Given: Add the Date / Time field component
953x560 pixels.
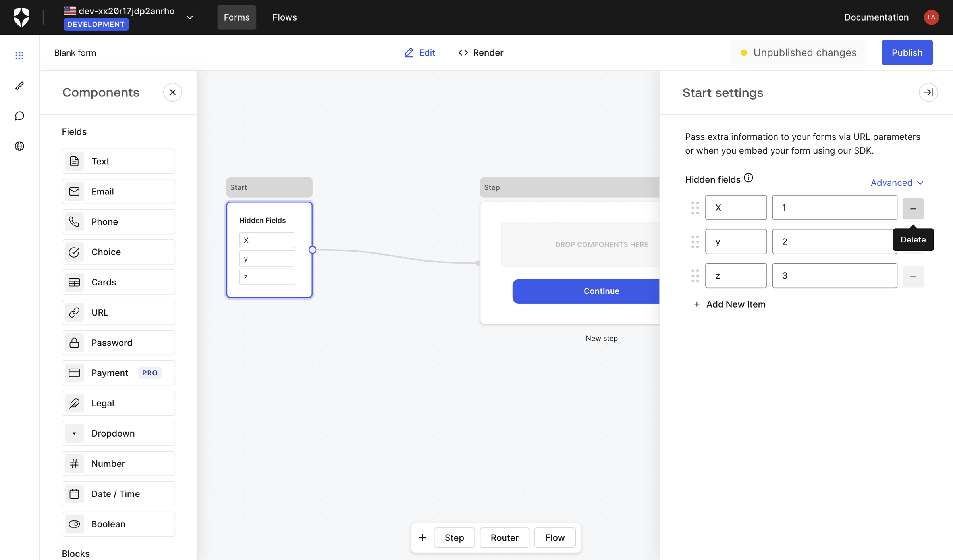Looking at the screenshot, I should (x=118, y=494).
